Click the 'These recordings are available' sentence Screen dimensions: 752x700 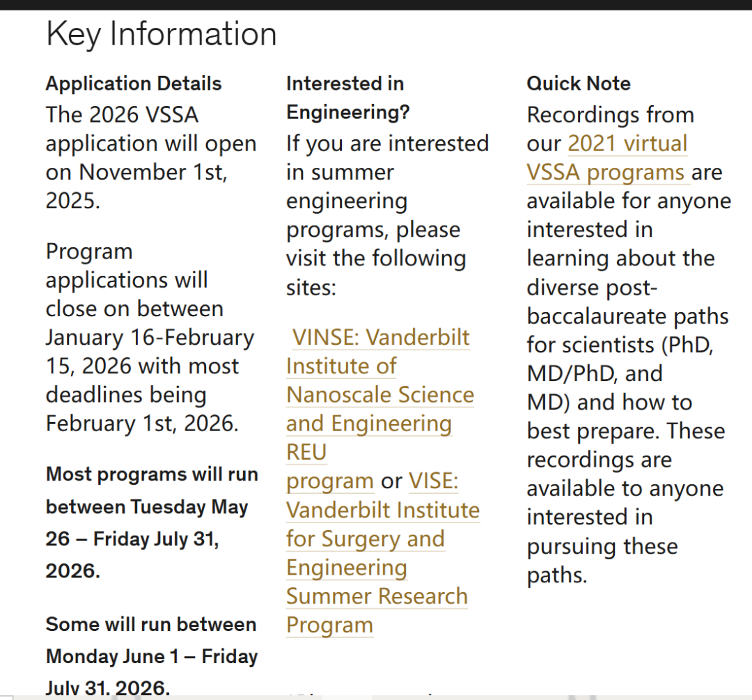625,460
